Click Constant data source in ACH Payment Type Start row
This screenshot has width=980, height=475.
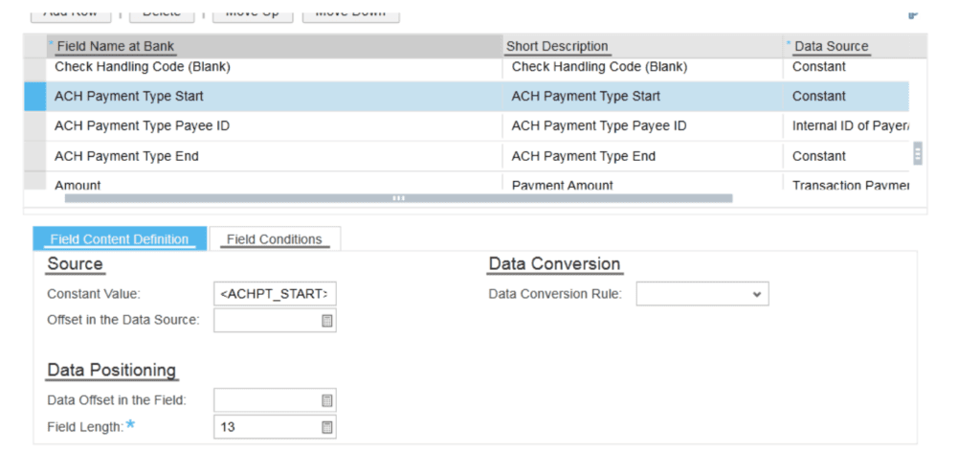point(846,97)
